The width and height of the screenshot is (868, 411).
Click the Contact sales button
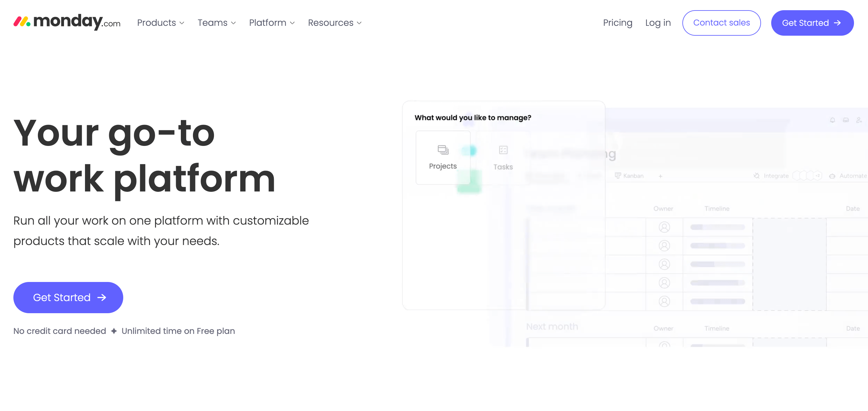pos(722,23)
